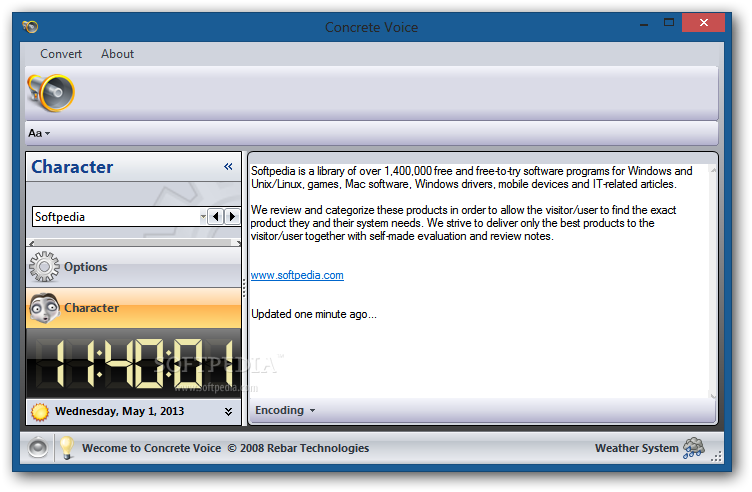This screenshot has width=752, height=492.
Task: Click the app icon in title bar
Action: point(30,26)
